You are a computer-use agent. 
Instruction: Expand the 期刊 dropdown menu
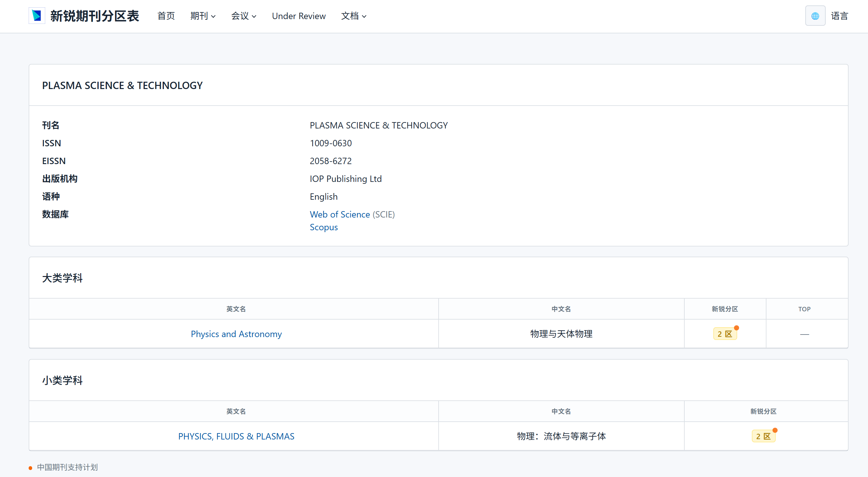(202, 16)
